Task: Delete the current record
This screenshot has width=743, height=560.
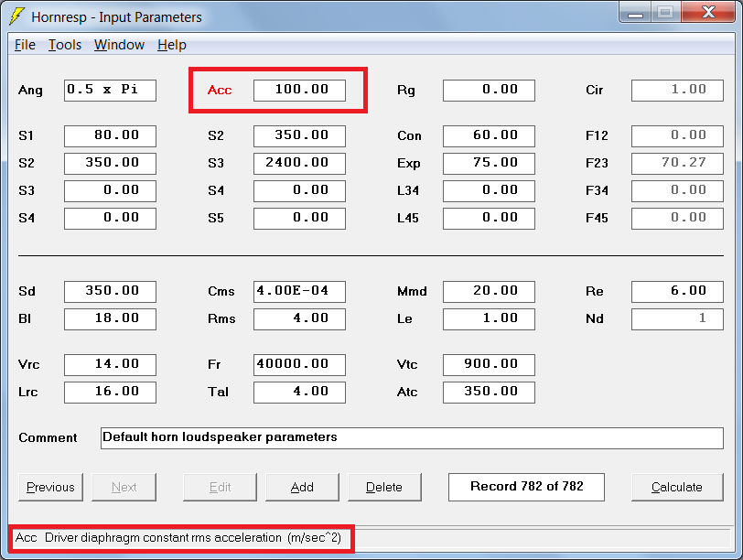Action: click(384, 487)
